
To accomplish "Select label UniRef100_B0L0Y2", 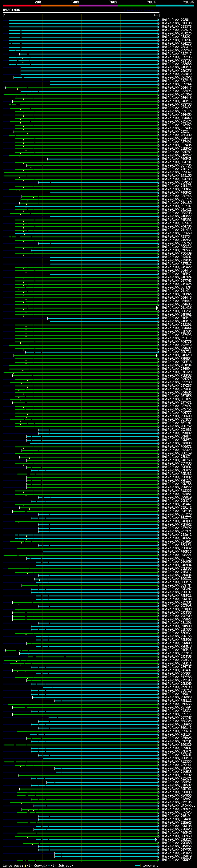I will point(177,470).
